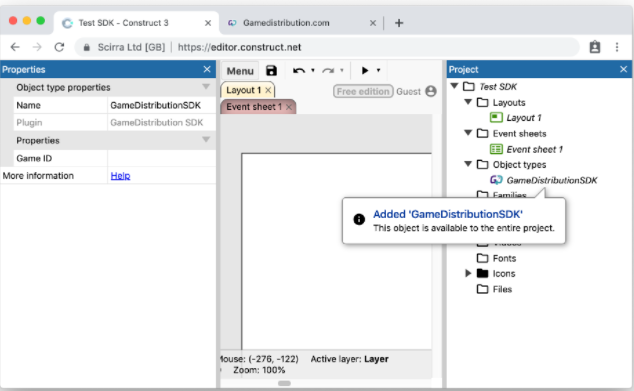Close the Gamedistribution.com browser tab

tap(373, 23)
